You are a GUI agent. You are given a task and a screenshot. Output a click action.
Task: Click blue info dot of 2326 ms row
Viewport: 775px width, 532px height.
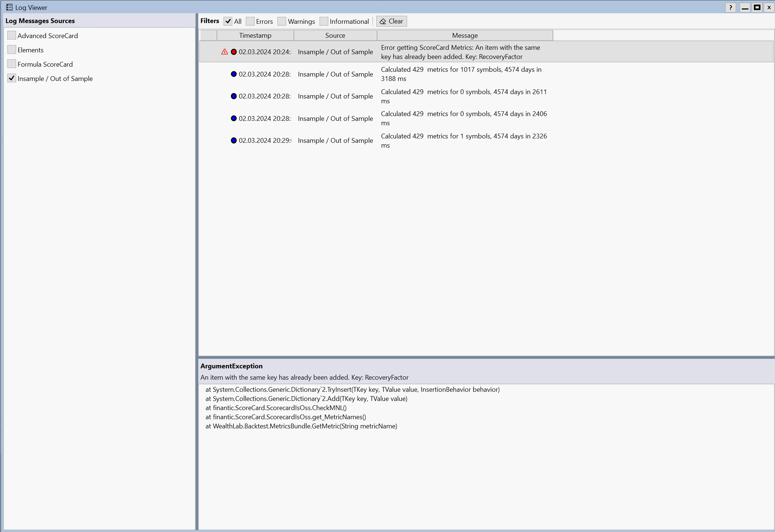pyautogui.click(x=234, y=141)
